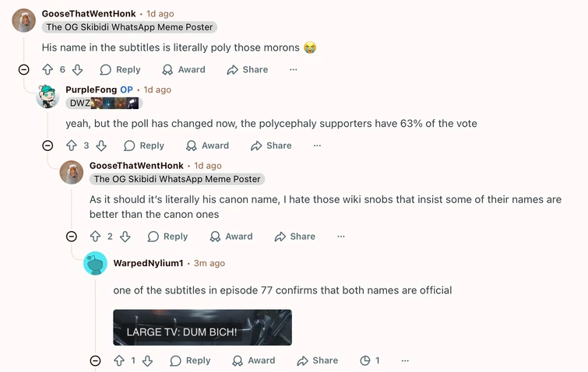The width and height of the screenshot is (588, 372).
Task: Award GooseThatWentHonk's top comment
Action: click(184, 70)
